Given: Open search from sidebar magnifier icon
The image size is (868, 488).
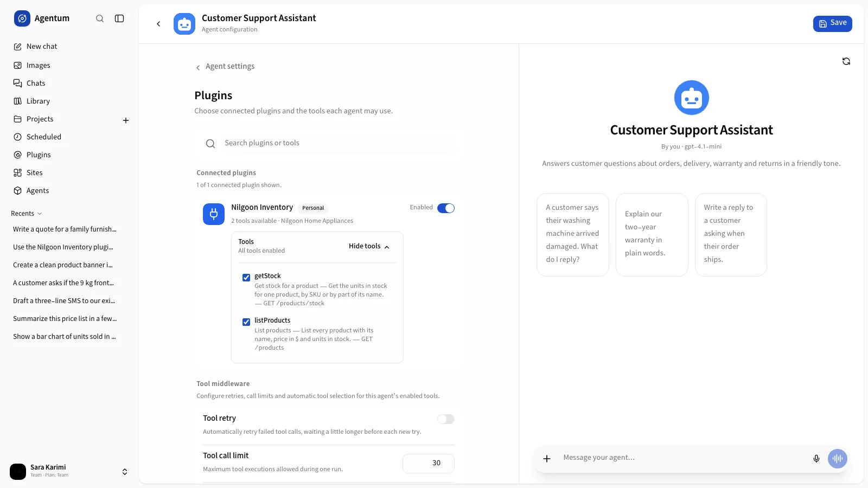Looking at the screenshot, I should [100, 18].
